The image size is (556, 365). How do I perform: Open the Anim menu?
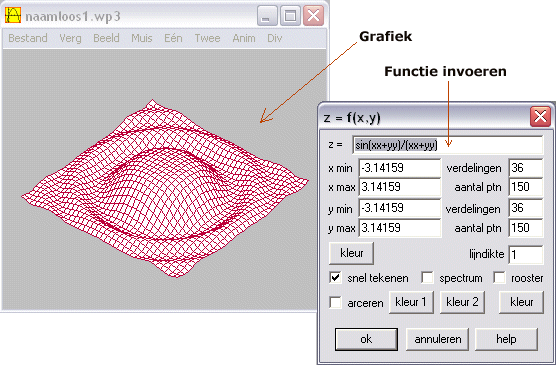(x=244, y=38)
